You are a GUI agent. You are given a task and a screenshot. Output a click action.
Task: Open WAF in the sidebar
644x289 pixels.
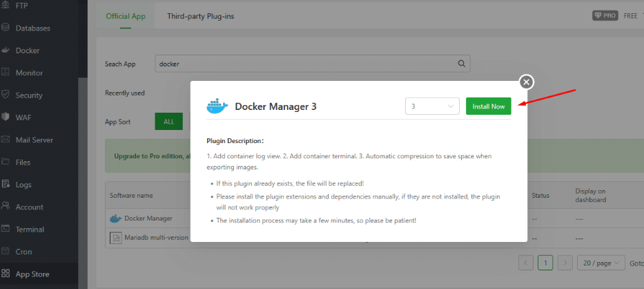tap(23, 118)
